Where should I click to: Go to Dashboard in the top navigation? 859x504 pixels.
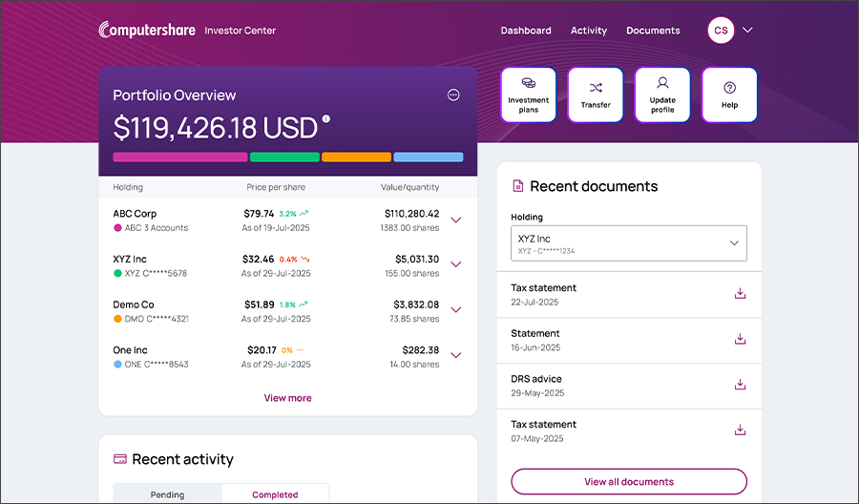[x=526, y=31]
